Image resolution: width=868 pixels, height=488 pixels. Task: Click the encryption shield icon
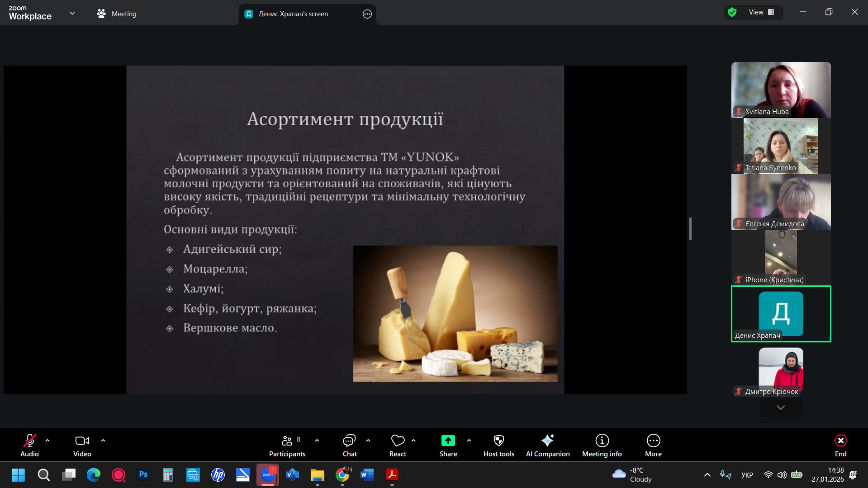732,12
